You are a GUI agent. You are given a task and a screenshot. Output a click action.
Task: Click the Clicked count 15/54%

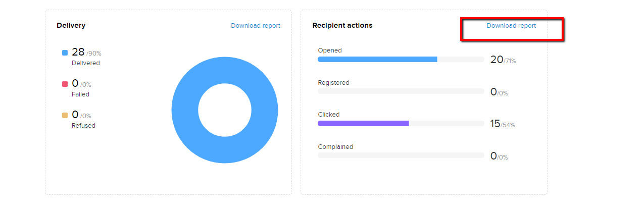(x=503, y=124)
